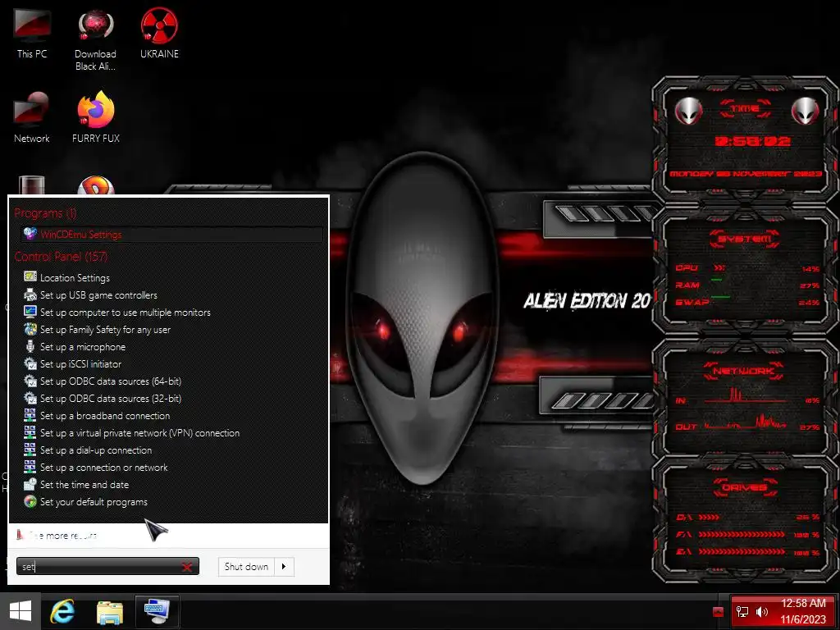Click the microphone setup icon
This screenshot has width=840, height=630.
coord(30,346)
